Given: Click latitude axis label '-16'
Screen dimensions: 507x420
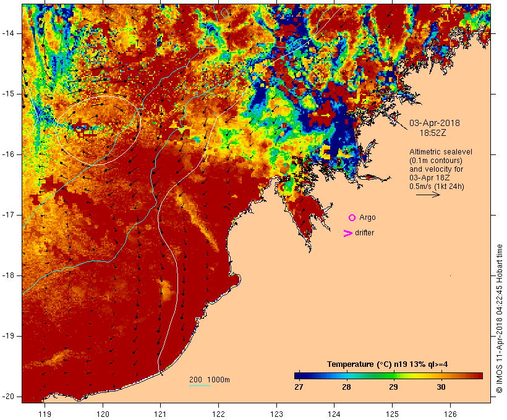Looking at the screenshot, I should click(x=8, y=154).
